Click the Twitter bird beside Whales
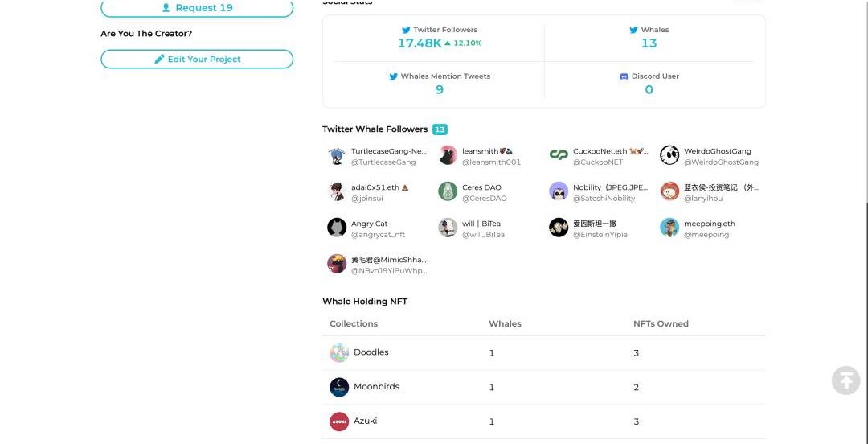 pos(634,30)
